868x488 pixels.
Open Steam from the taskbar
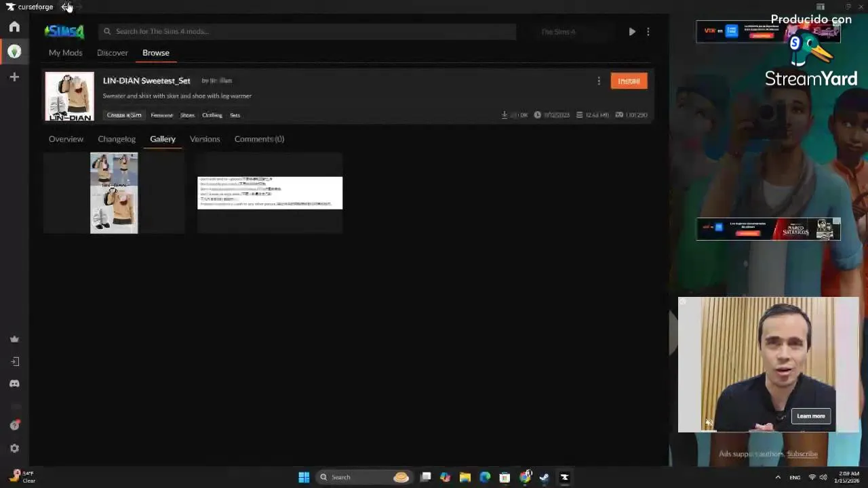pyautogui.click(x=544, y=477)
